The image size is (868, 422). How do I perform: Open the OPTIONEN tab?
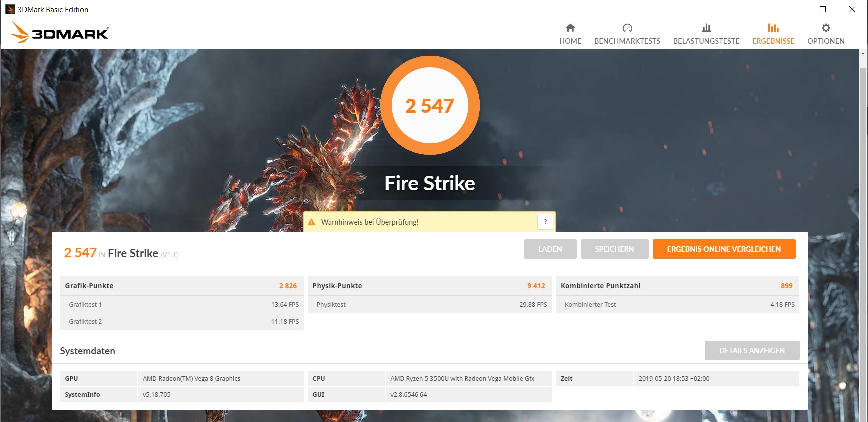826,34
